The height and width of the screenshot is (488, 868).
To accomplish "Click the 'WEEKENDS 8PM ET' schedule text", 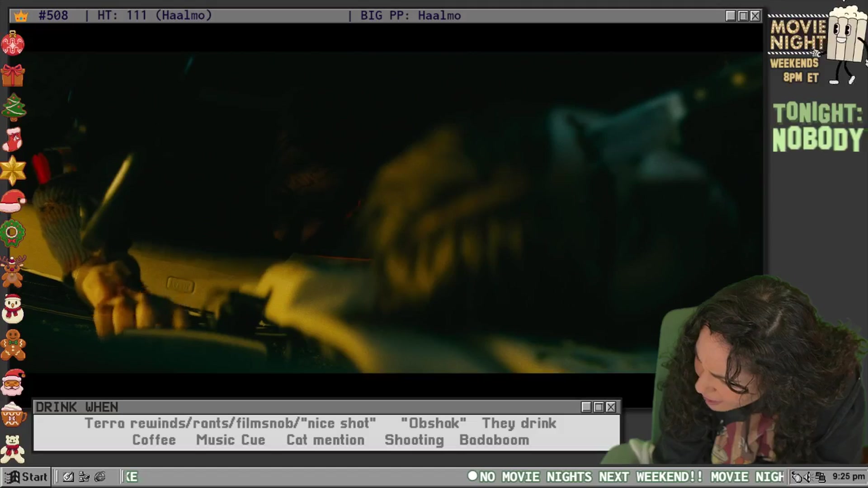I will pos(795,70).
